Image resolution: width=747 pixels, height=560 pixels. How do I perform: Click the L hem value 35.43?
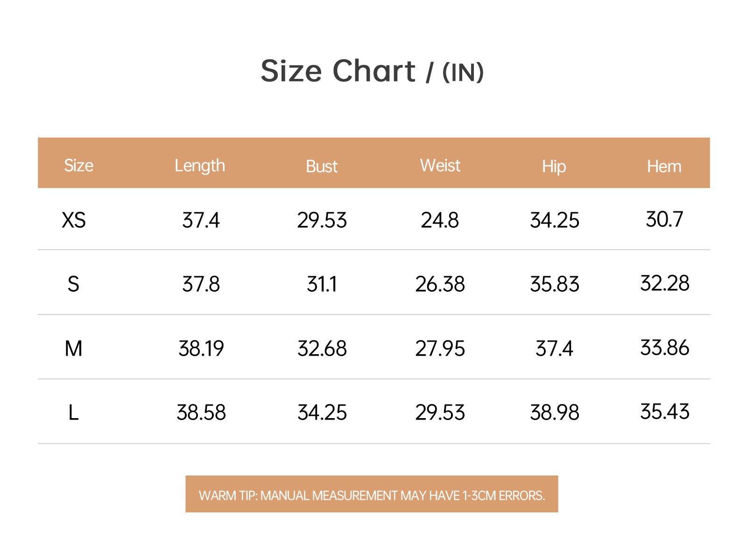point(664,412)
